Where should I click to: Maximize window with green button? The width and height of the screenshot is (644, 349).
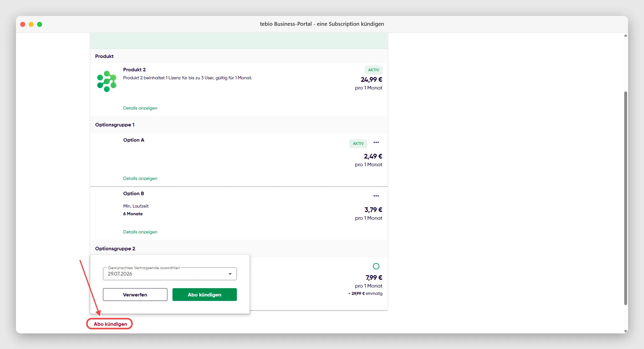(40, 24)
